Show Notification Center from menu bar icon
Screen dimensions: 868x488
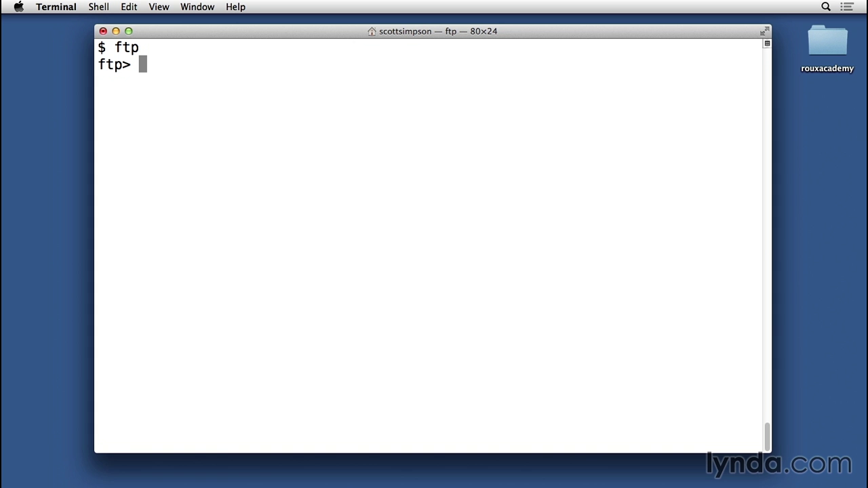click(x=846, y=7)
